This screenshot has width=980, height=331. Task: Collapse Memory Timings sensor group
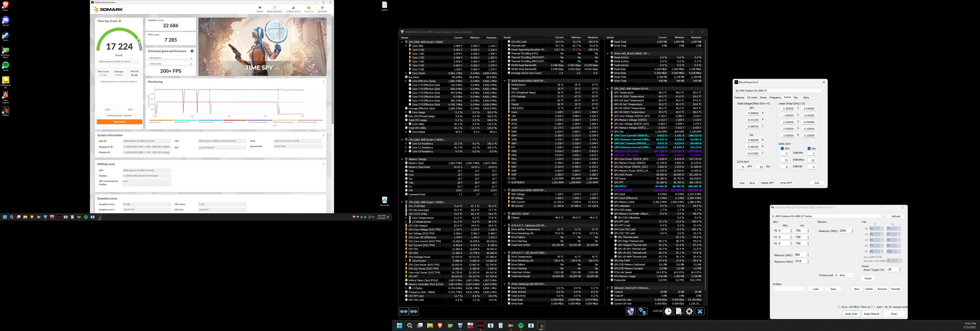pos(402,159)
